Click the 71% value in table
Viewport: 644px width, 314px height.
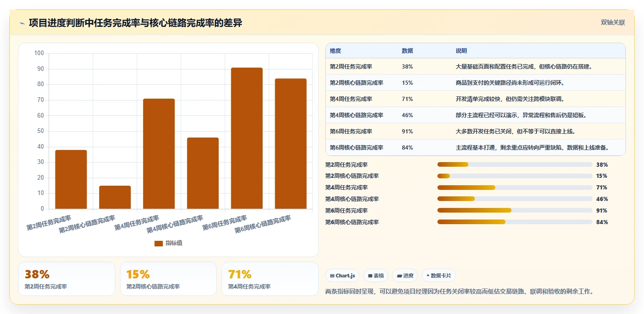[407, 99]
